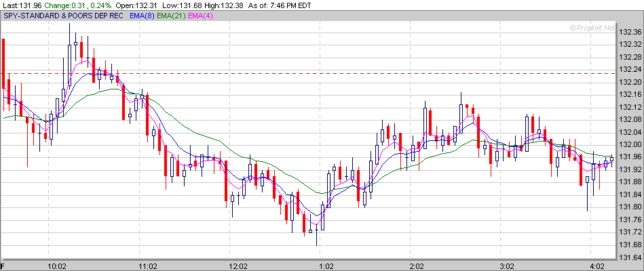The image size is (644, 271).
Task: Click the 131.96 price axis label
Action: (630, 157)
